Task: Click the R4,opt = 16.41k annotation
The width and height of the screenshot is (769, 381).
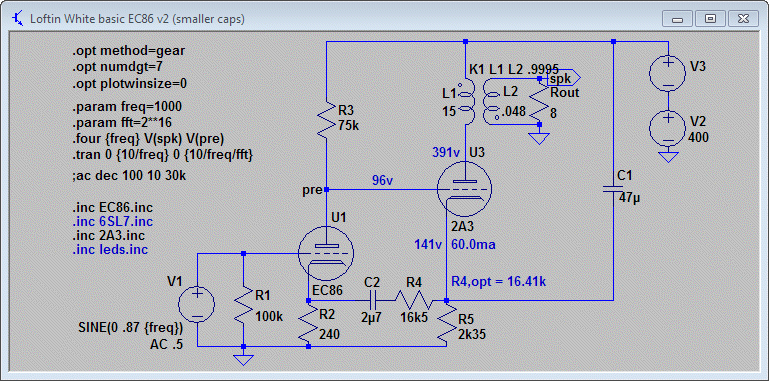Action: [499, 282]
